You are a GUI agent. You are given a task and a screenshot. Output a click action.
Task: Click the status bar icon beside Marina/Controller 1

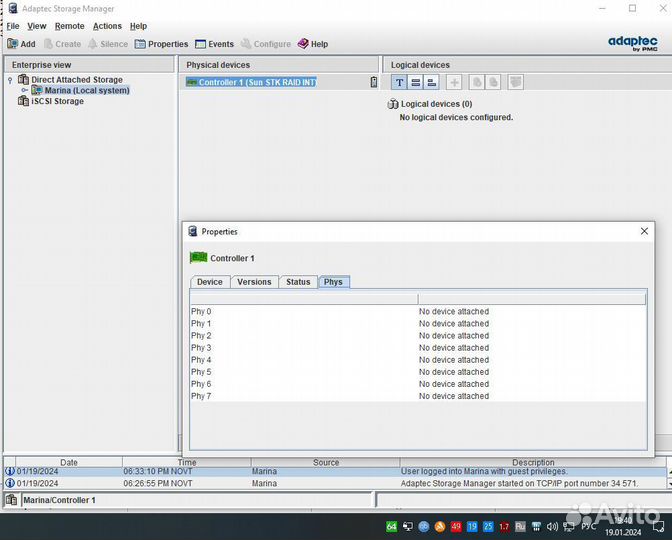tap(12, 500)
